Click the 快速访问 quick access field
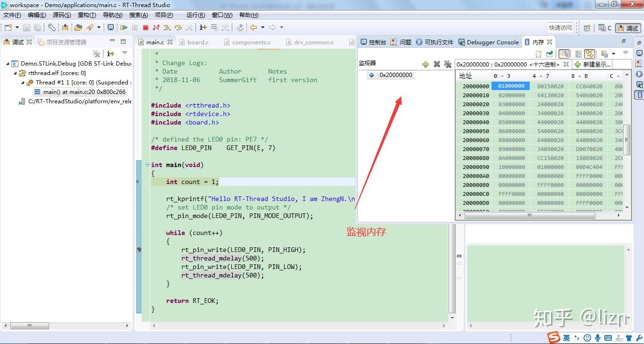644x344 pixels. 560,28
